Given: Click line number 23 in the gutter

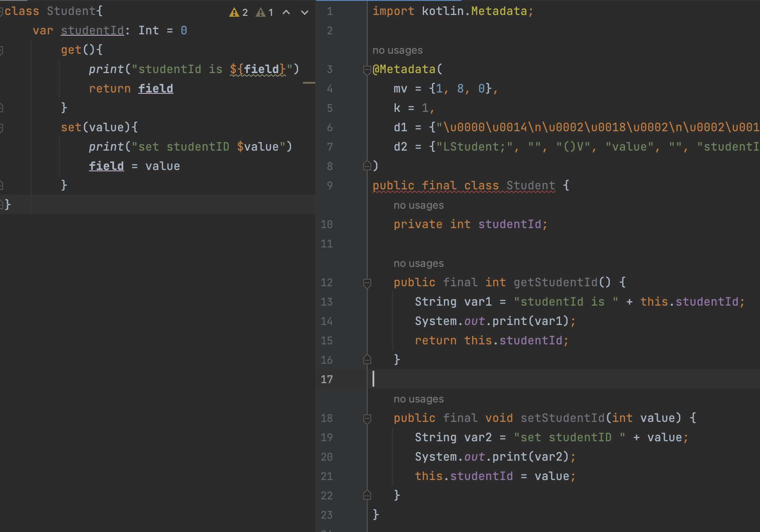Looking at the screenshot, I should point(327,515).
